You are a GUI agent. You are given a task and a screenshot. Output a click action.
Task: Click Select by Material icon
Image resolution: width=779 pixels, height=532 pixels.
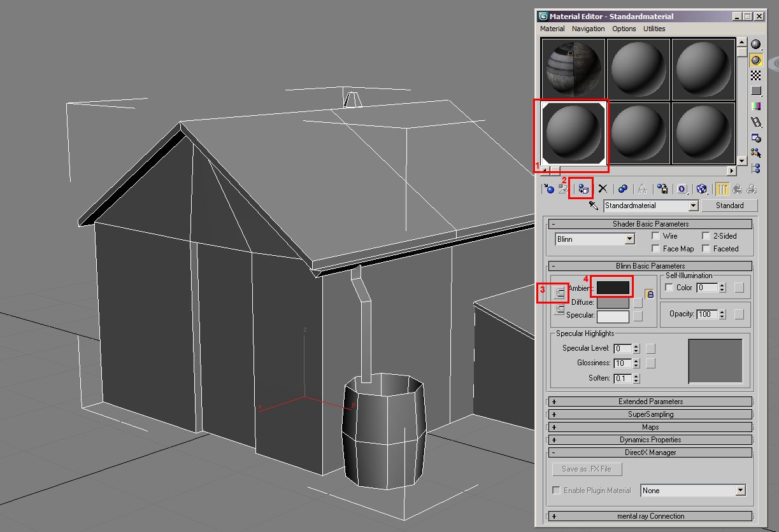[756, 153]
